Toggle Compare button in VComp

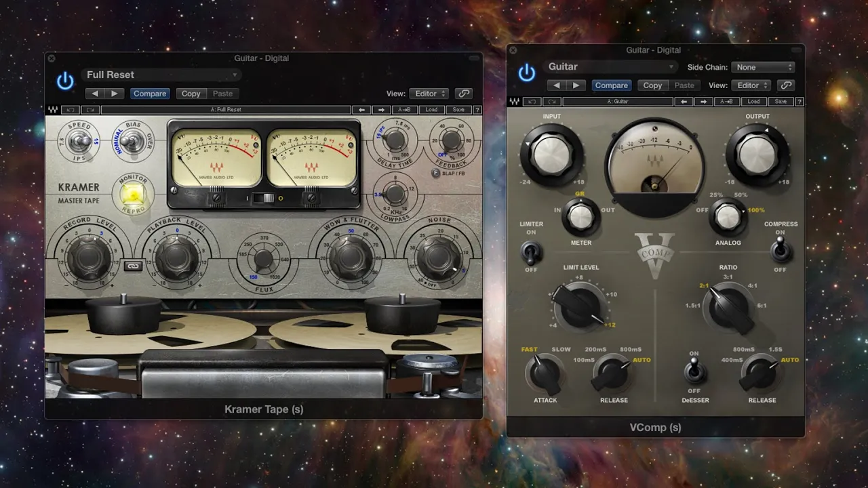coord(612,85)
